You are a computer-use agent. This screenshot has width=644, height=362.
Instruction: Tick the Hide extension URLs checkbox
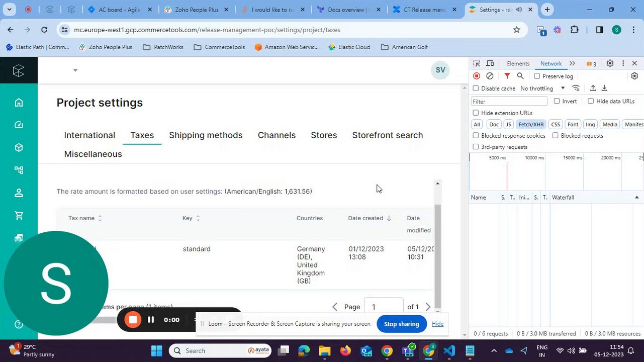coord(476,113)
